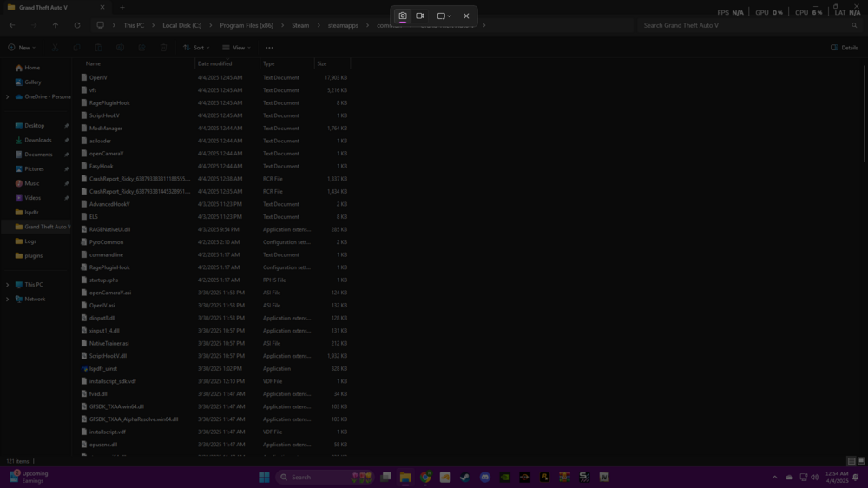The width and height of the screenshot is (868, 488).
Task: Open the See more ellipsis menu
Action: click(x=269, y=48)
